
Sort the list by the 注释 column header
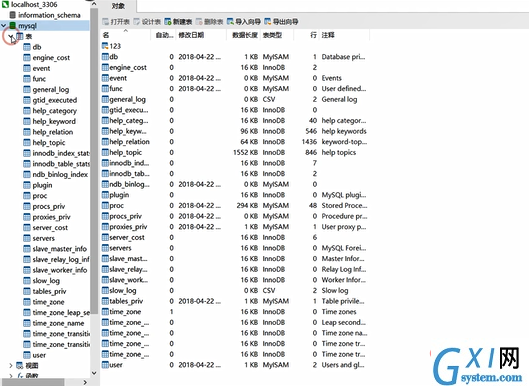344,35
